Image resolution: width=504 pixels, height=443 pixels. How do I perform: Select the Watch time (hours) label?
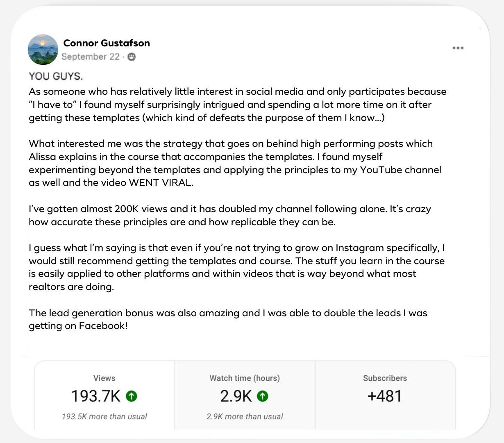[245, 378]
